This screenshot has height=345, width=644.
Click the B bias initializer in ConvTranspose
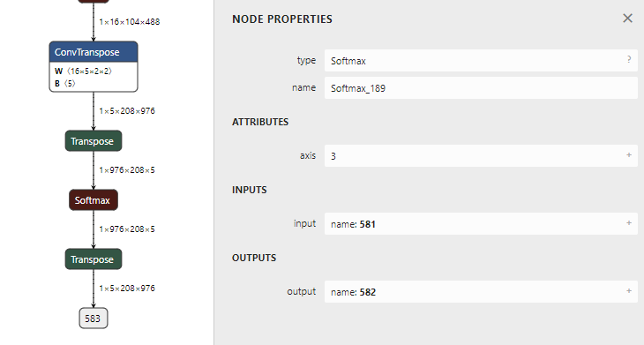(x=65, y=83)
